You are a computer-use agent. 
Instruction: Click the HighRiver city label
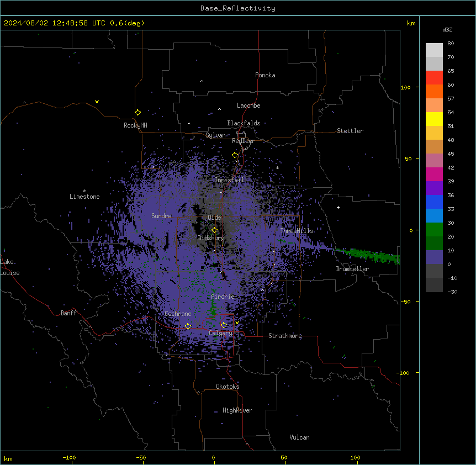237,410
